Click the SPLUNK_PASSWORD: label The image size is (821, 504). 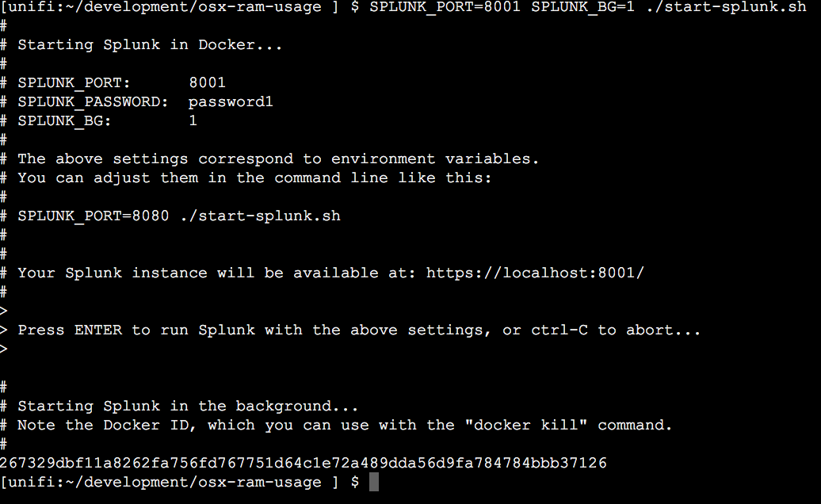point(93,102)
